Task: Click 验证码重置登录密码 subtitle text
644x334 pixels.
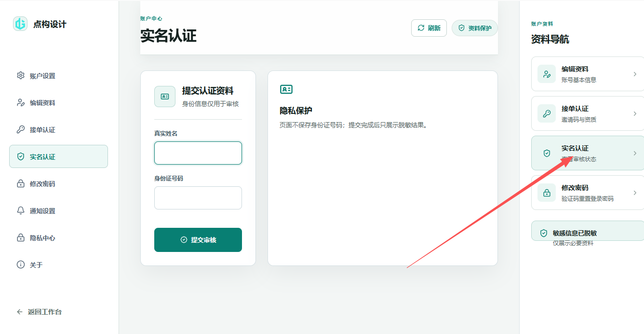Action: click(588, 199)
